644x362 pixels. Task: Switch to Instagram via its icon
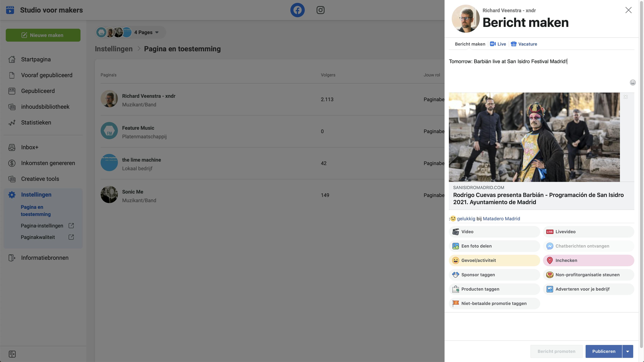click(320, 10)
